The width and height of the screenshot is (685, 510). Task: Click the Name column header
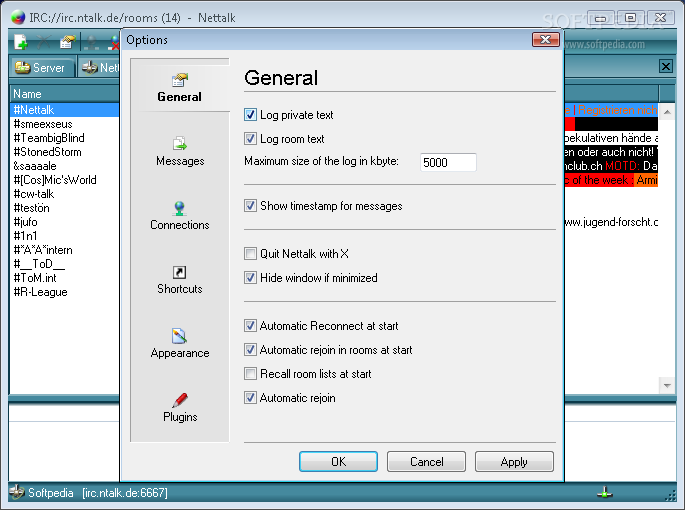click(x=64, y=94)
